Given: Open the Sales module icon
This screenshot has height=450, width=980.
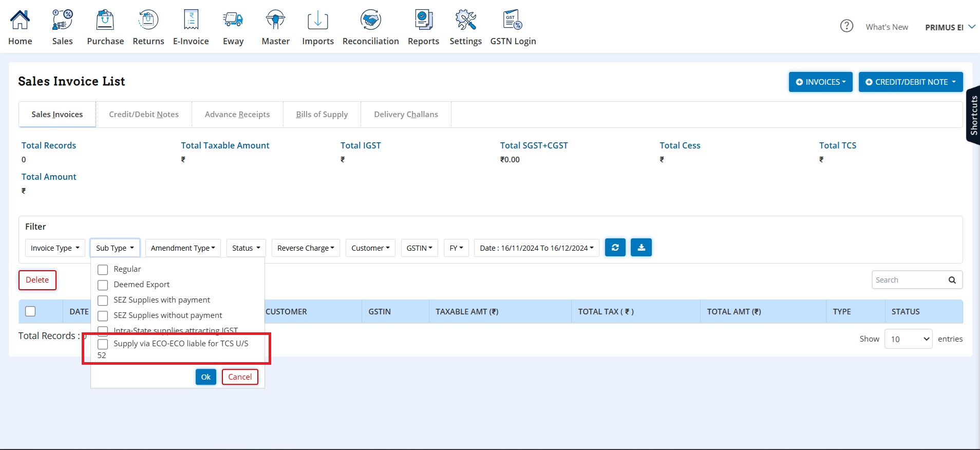Looking at the screenshot, I should coord(62,20).
